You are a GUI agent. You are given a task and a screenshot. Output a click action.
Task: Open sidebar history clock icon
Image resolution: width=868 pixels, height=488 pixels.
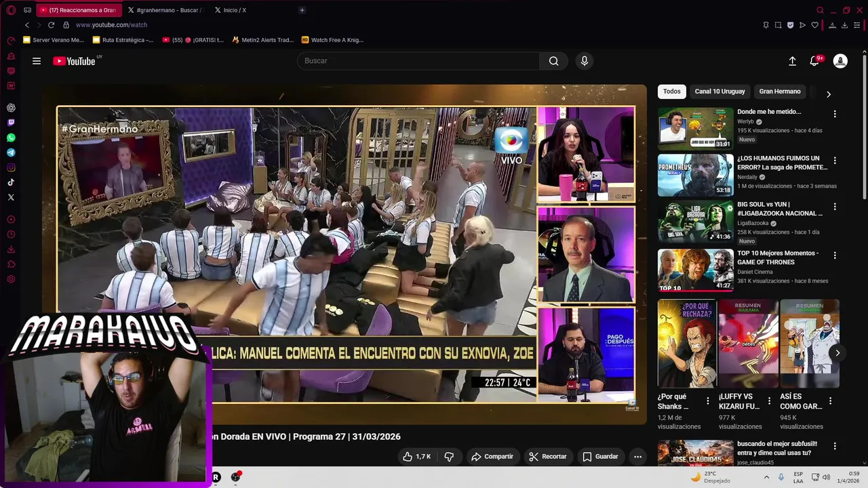coord(11,235)
